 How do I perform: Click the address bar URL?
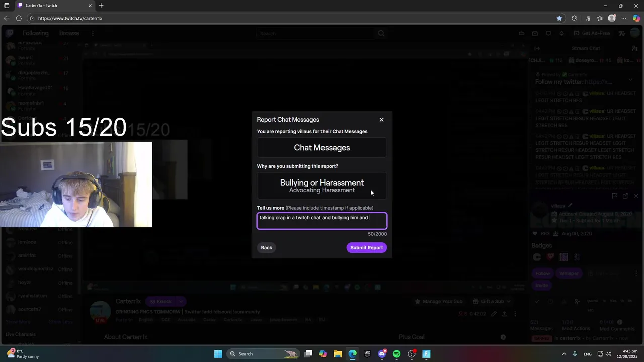[x=70, y=18]
